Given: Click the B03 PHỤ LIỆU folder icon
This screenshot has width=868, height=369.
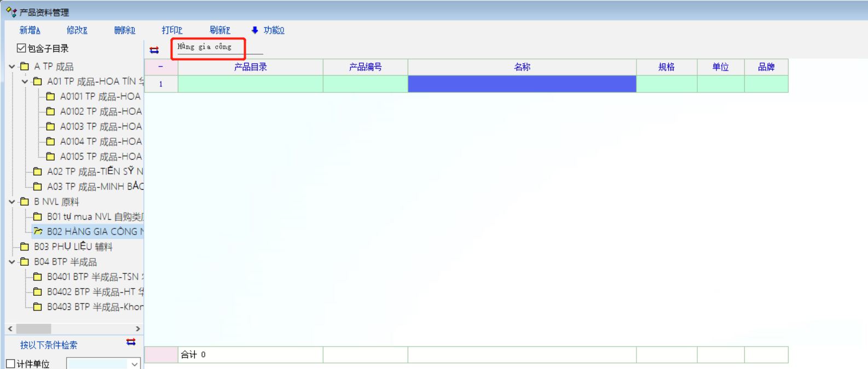Looking at the screenshot, I should [25, 247].
